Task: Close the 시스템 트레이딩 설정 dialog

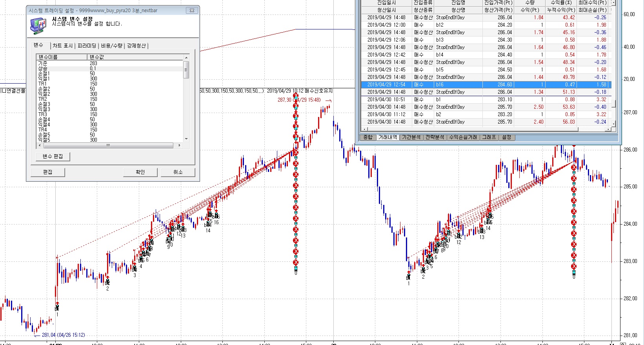Action: pos(192,11)
